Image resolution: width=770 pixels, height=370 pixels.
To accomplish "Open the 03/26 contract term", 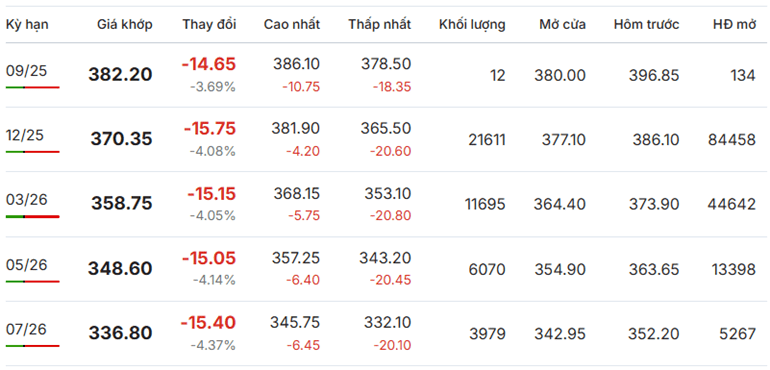I will tap(27, 200).
